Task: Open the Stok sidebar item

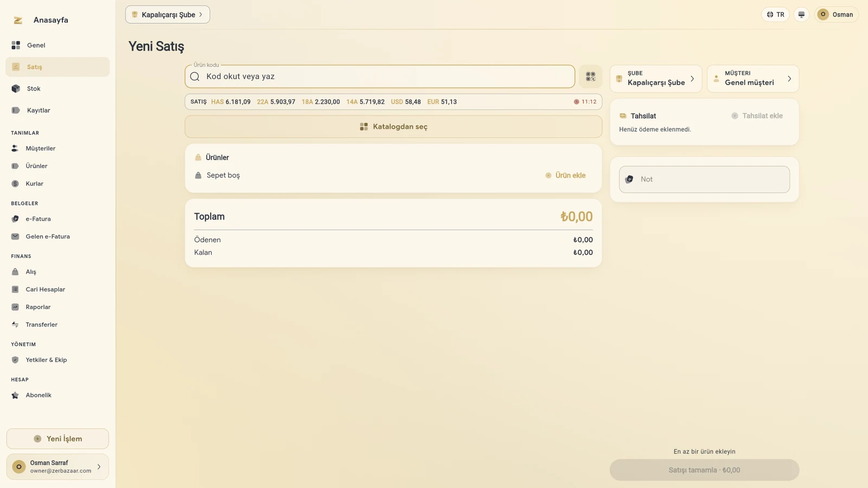Action: click(x=58, y=88)
